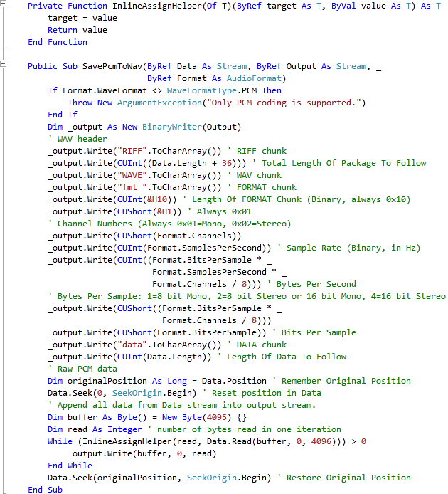Click the "Return value" line
Screen dimensions: 448x494
pos(78,30)
